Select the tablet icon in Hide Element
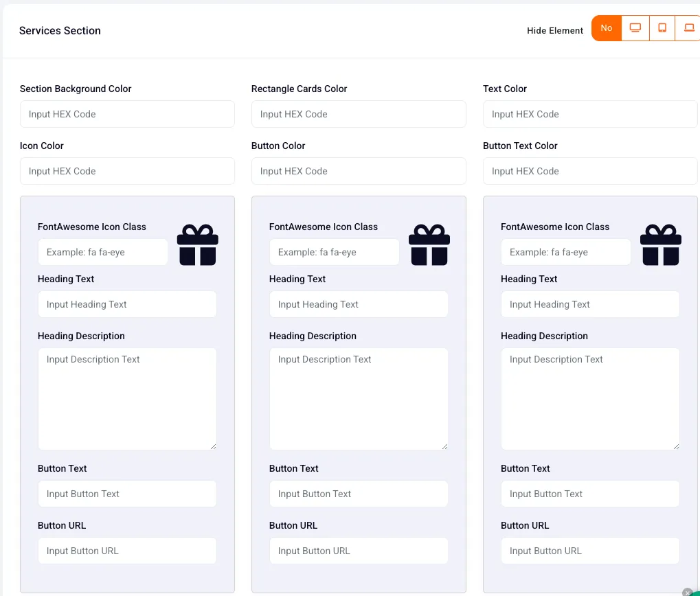 click(x=662, y=28)
